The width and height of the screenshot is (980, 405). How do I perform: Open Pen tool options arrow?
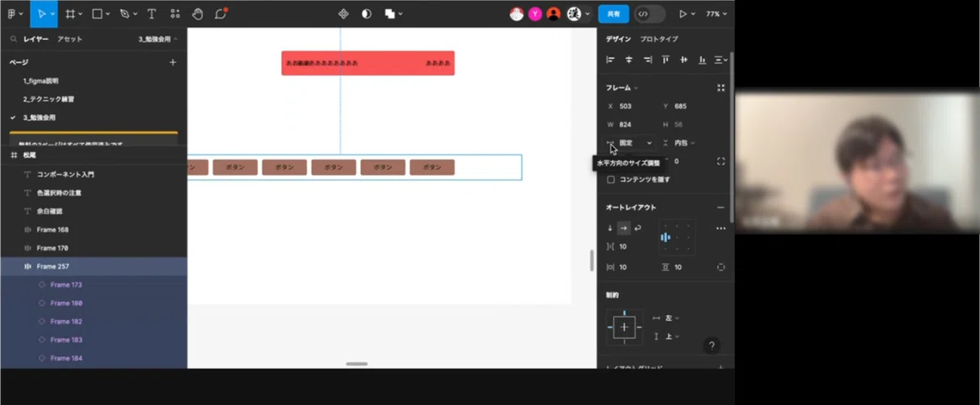pyautogui.click(x=136, y=14)
